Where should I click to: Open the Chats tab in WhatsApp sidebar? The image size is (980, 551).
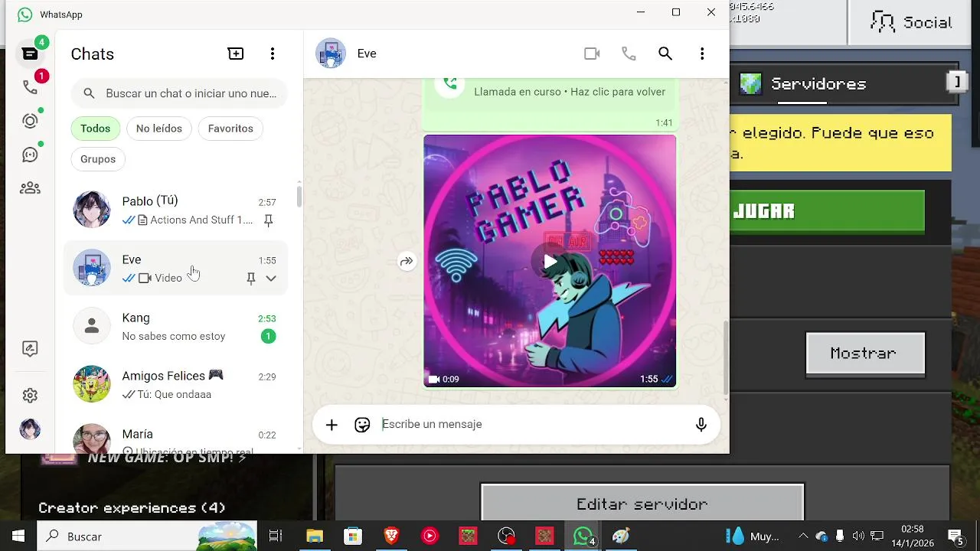[30, 54]
